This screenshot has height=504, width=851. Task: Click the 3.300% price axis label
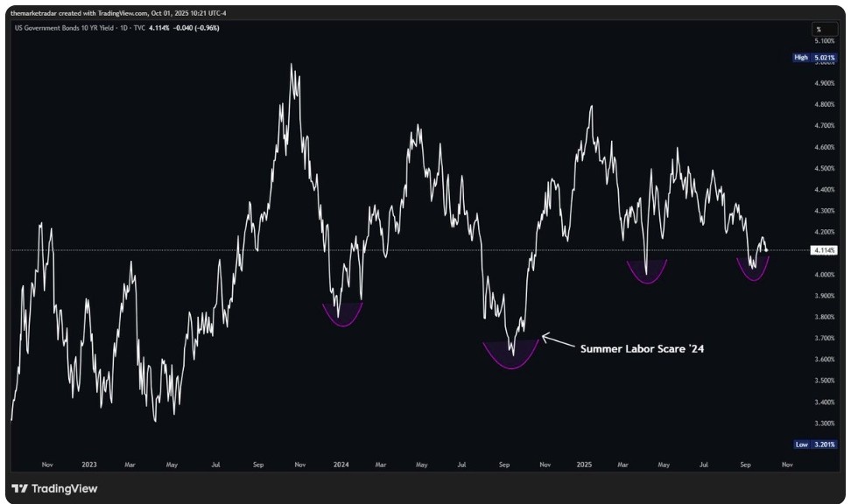click(x=825, y=423)
